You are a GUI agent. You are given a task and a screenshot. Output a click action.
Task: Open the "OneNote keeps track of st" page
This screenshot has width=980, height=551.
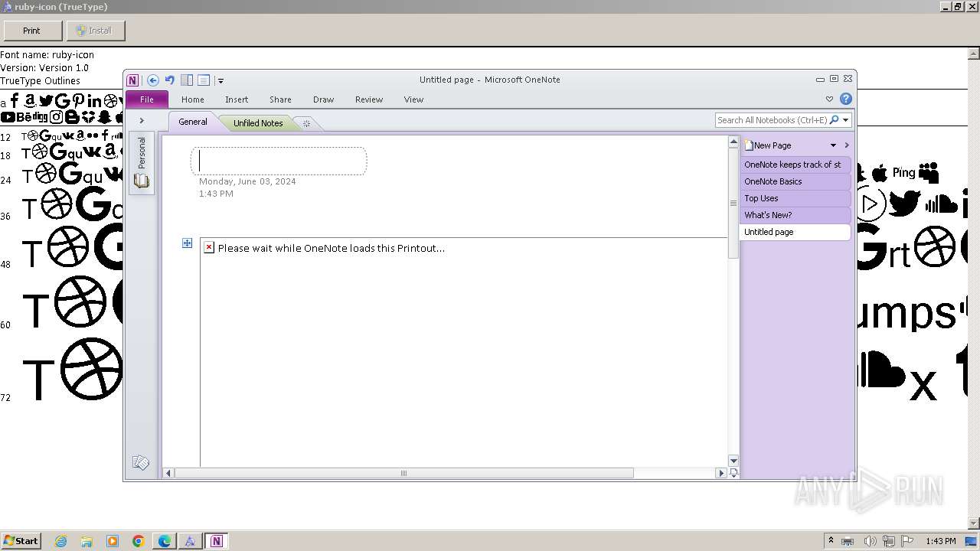coord(795,165)
